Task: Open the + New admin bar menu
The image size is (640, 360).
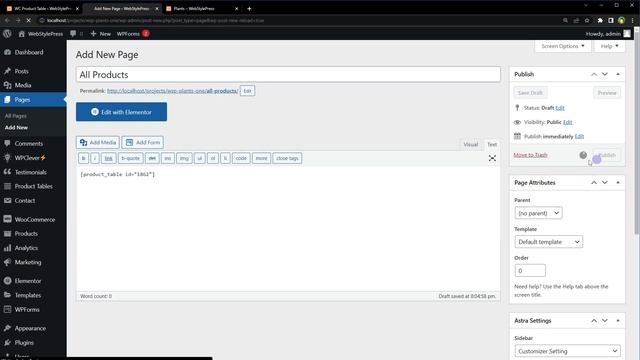Action: click(100, 34)
